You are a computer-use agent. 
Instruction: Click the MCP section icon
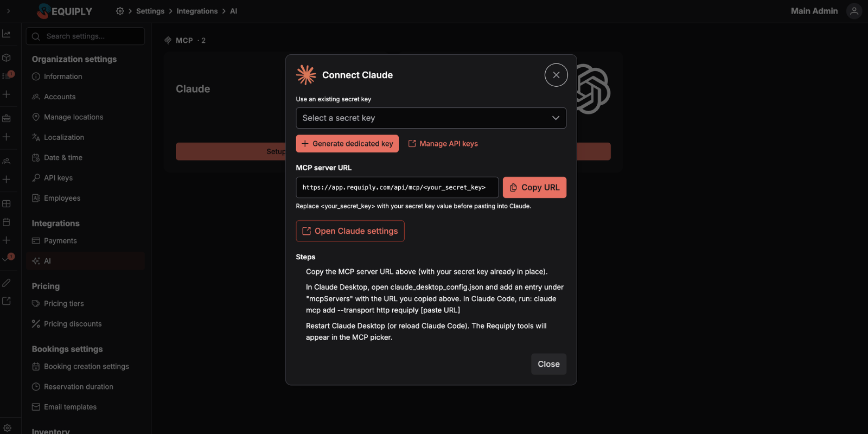pyautogui.click(x=168, y=41)
